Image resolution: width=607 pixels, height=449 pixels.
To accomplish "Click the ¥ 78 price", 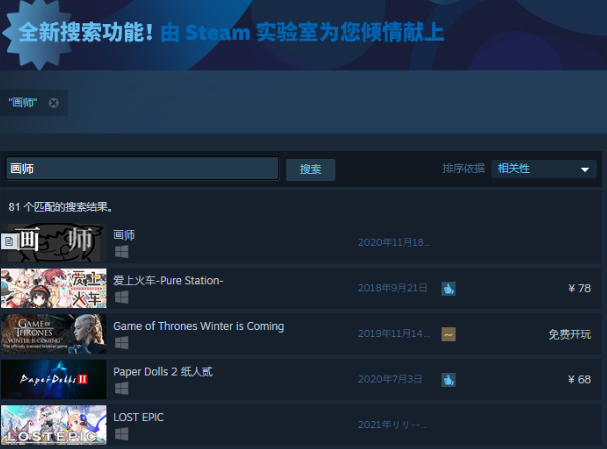I will [579, 288].
